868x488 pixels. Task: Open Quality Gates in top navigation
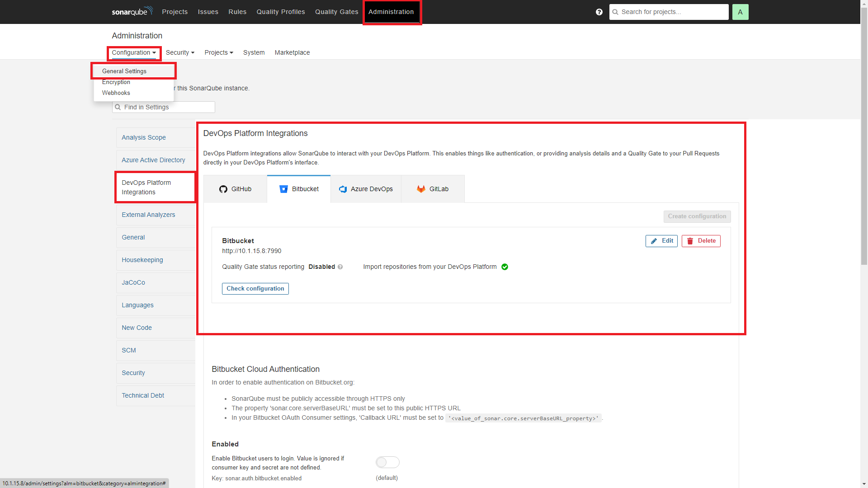[337, 12]
